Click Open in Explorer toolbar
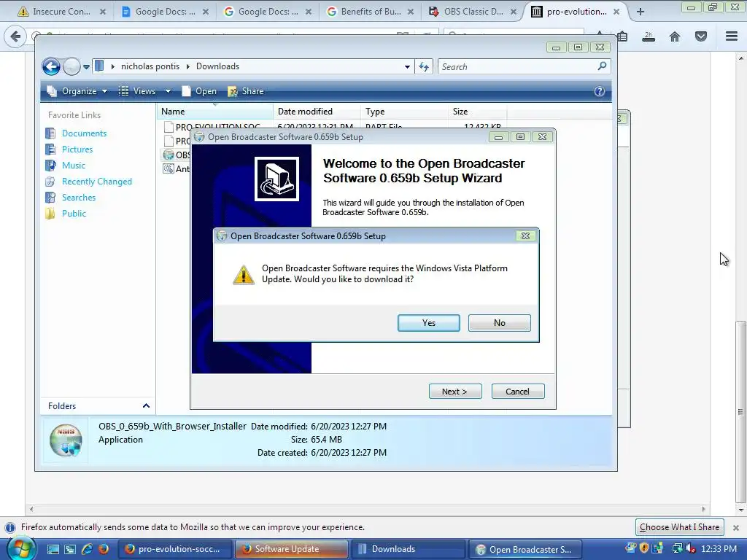The height and width of the screenshot is (560, 747). coord(200,91)
